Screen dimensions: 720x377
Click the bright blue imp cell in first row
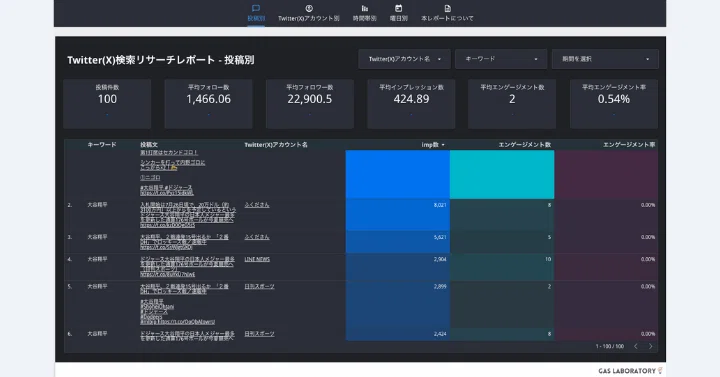tap(398, 174)
